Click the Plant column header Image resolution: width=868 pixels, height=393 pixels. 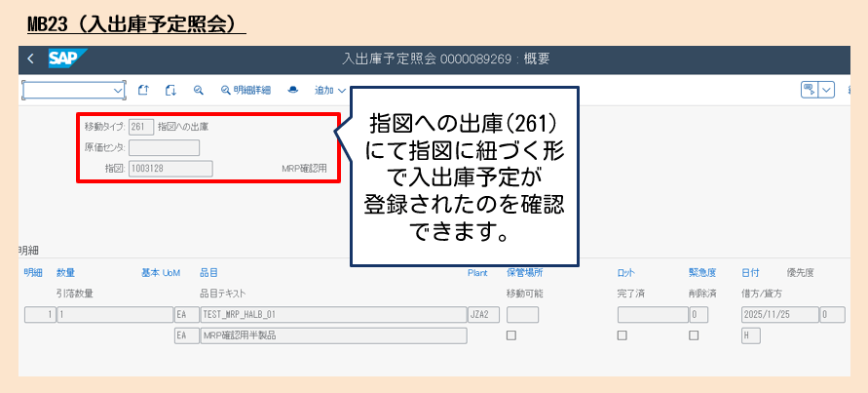pos(477,273)
